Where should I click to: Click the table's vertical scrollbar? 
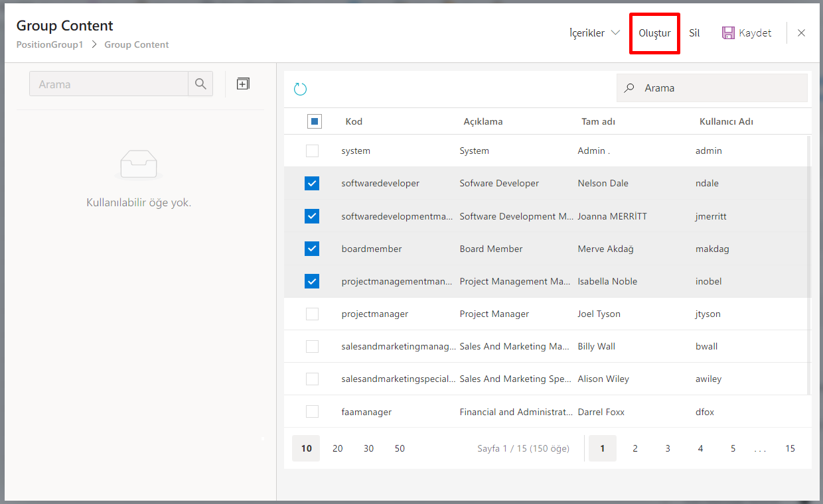(x=808, y=265)
